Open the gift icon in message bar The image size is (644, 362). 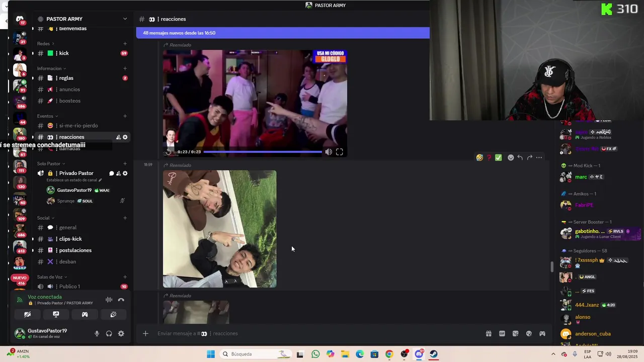pos(488,333)
